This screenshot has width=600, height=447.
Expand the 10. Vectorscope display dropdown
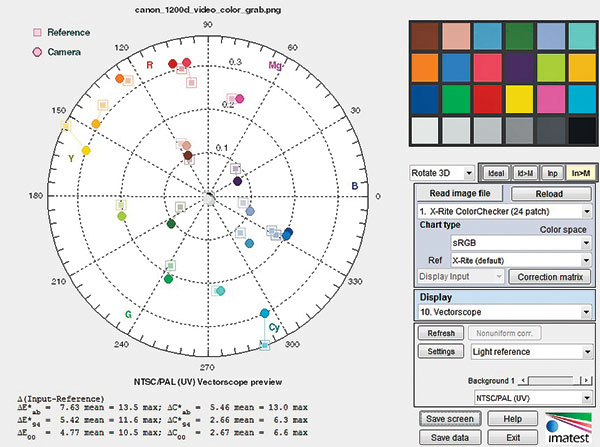pos(504,312)
